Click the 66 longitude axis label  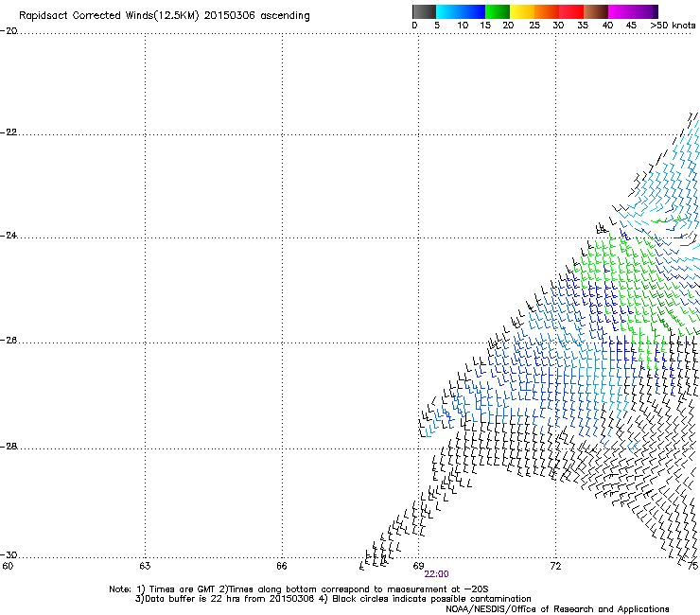[x=282, y=566]
